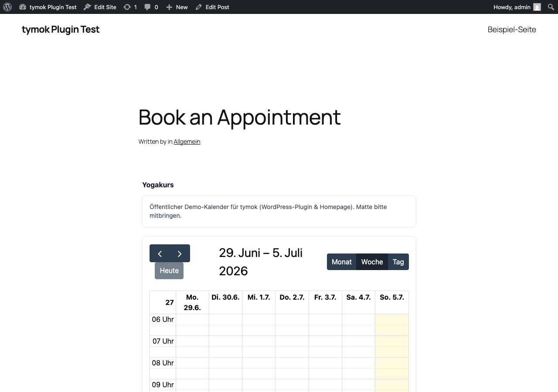Switch calendar to Monat view

(341, 262)
